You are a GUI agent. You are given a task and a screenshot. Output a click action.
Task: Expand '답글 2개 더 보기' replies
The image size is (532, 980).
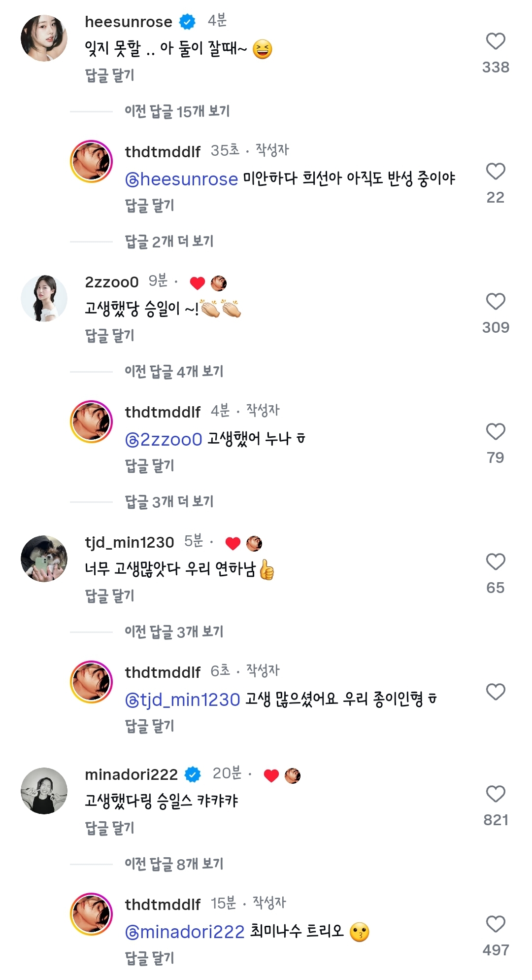(x=169, y=242)
